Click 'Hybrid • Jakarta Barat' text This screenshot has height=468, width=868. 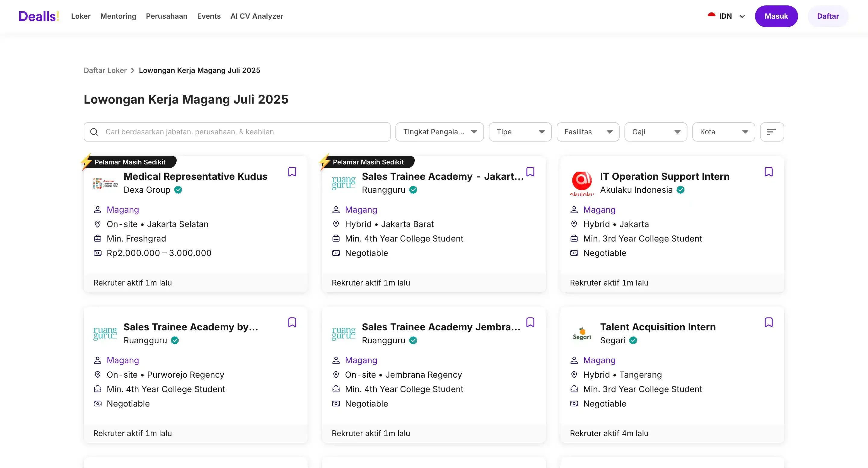pyautogui.click(x=389, y=224)
